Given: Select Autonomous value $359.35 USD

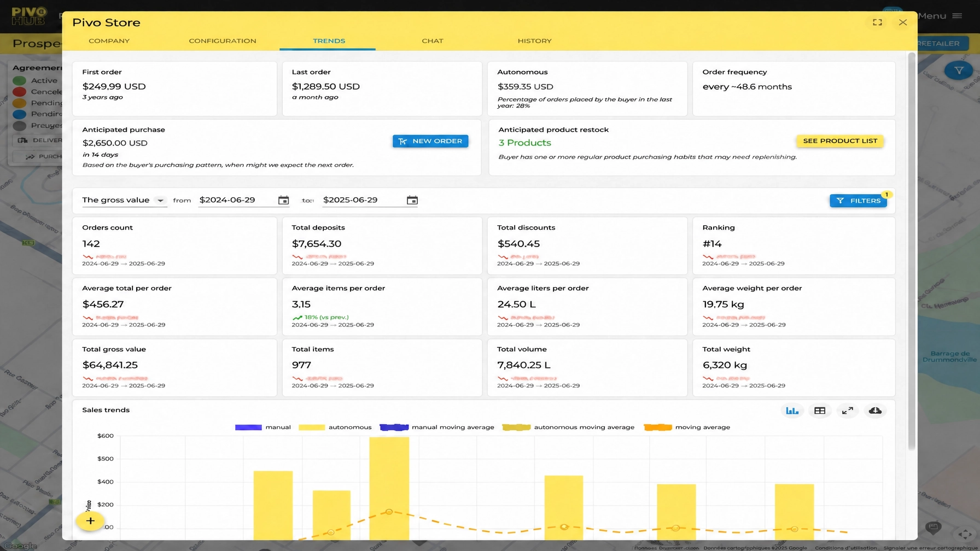Looking at the screenshot, I should click(x=525, y=87).
